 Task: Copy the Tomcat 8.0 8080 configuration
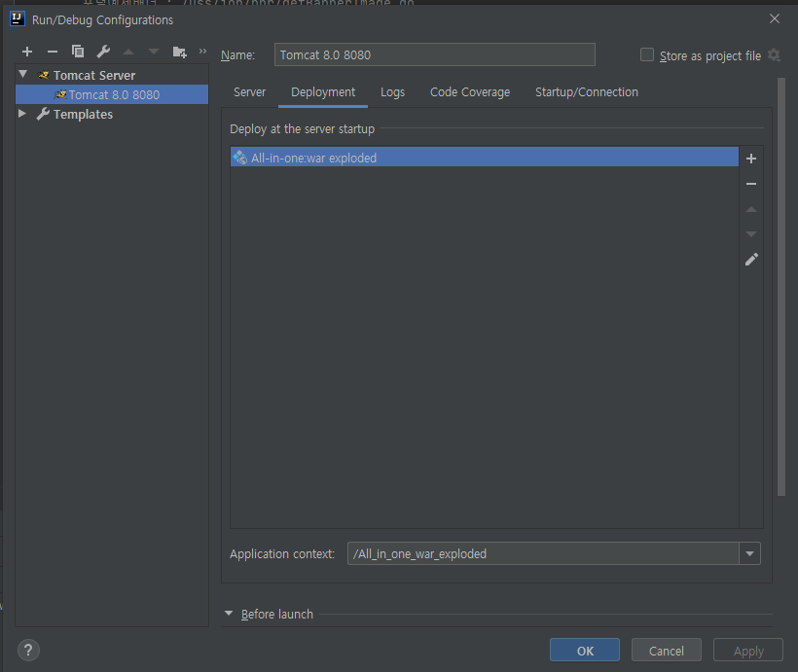coord(78,52)
